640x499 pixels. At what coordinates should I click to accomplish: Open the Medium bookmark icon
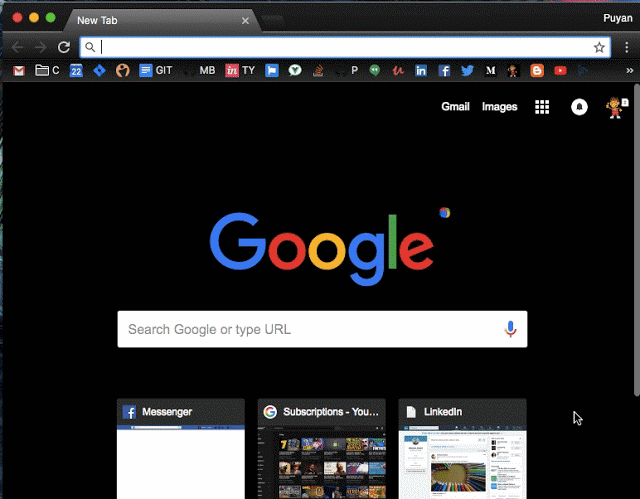click(491, 71)
